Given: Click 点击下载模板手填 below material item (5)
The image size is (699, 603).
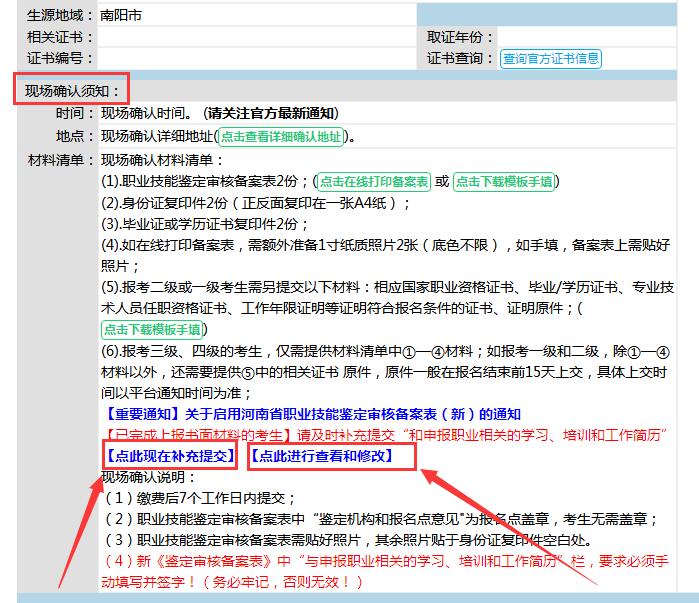Looking at the screenshot, I should pos(153,328).
